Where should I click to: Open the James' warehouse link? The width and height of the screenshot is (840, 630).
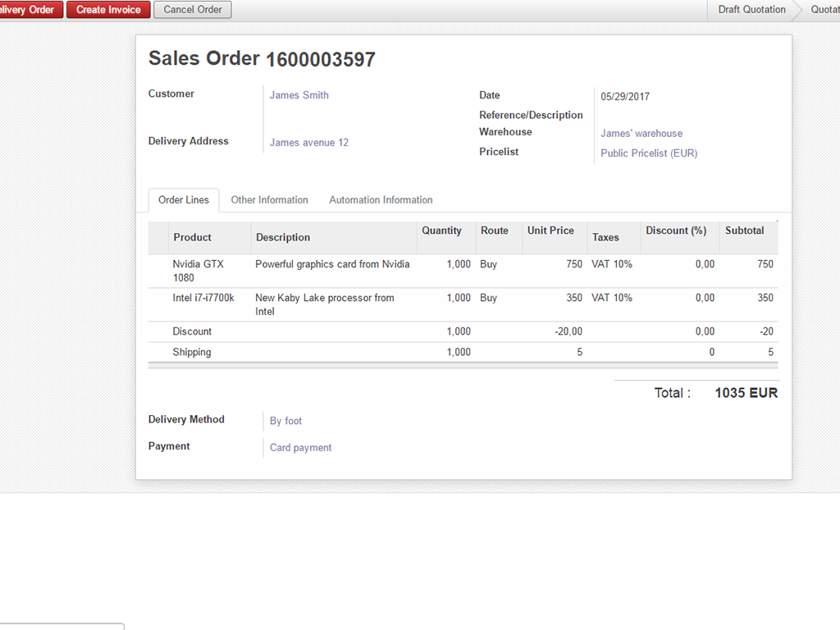tap(641, 134)
